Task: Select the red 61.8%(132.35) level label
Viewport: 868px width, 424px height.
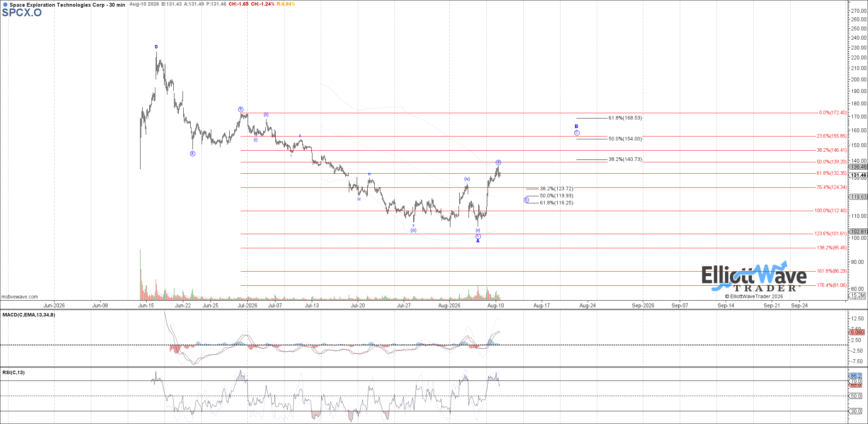Action: pyautogui.click(x=832, y=173)
